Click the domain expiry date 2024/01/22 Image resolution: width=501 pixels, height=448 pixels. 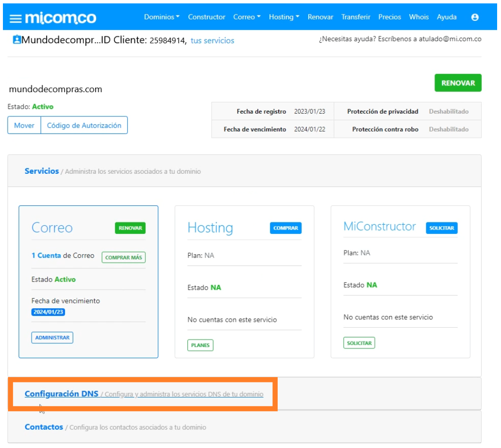310,129
